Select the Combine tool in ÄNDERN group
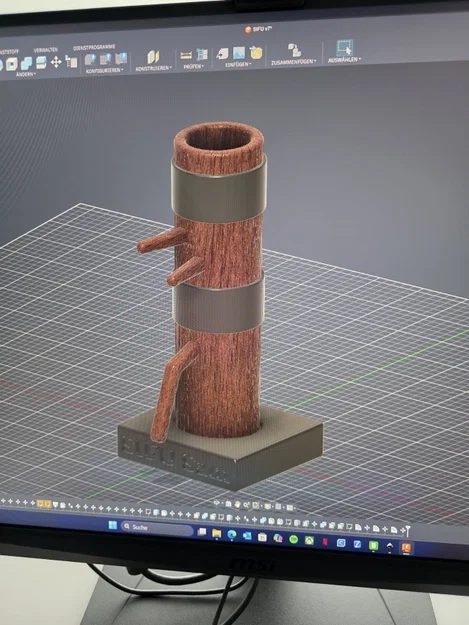This screenshot has height=625, width=469. pos(26,63)
